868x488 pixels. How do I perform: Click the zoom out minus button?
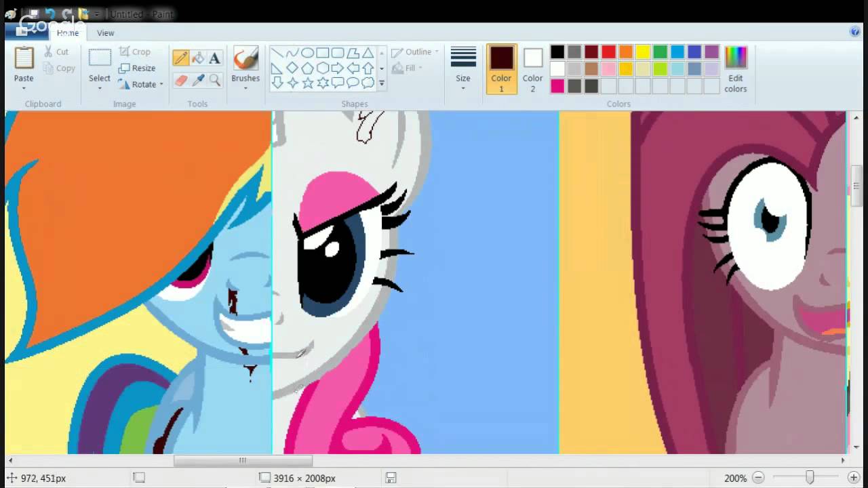tap(758, 478)
